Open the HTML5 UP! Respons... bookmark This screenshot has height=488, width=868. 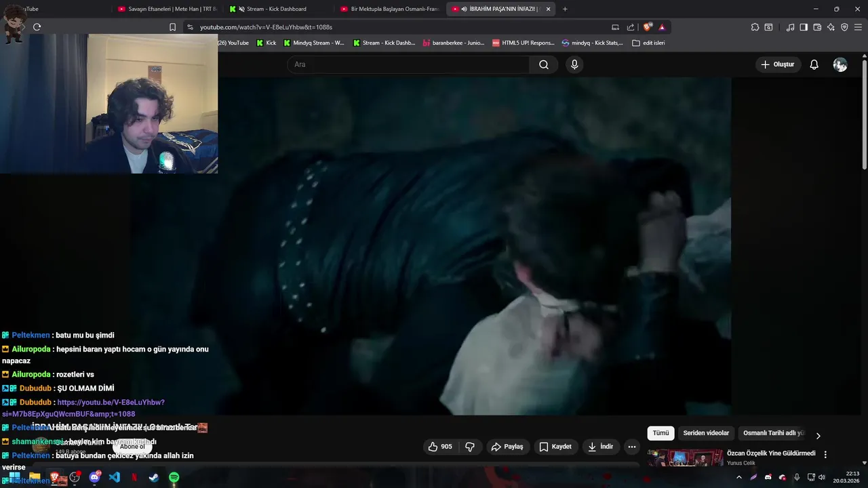point(524,43)
